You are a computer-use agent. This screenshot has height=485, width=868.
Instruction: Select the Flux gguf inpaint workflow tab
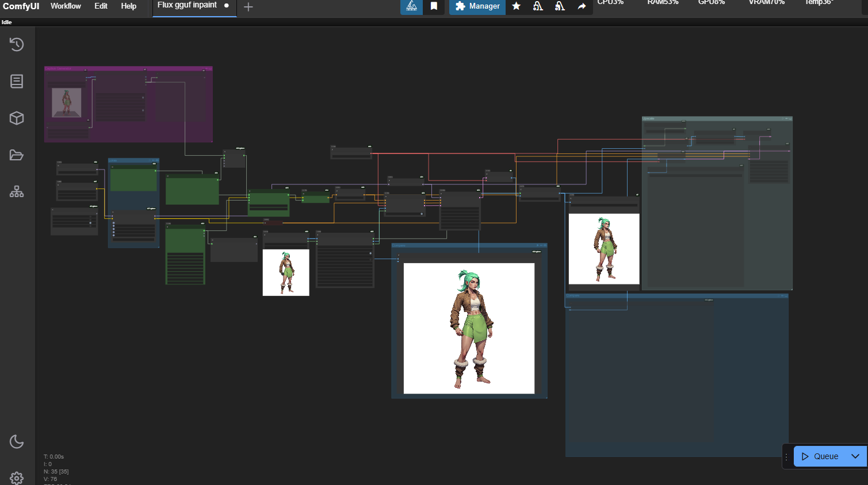click(187, 6)
